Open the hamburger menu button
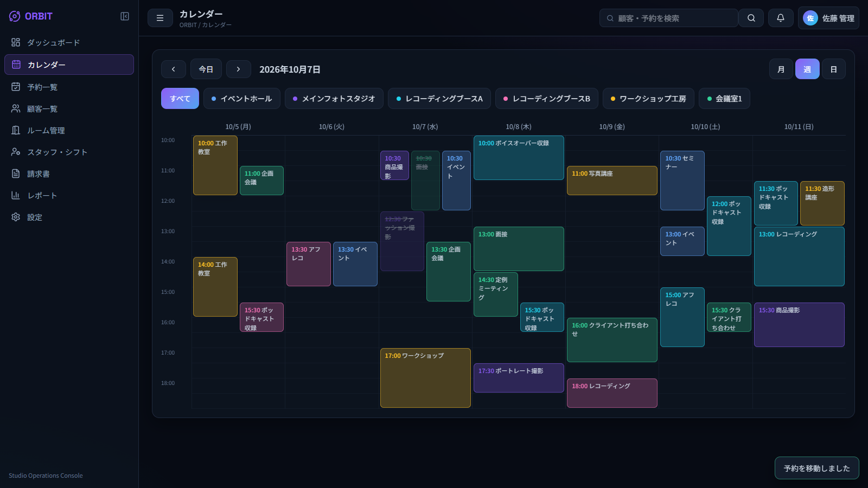The width and height of the screenshot is (868, 488). (x=160, y=18)
